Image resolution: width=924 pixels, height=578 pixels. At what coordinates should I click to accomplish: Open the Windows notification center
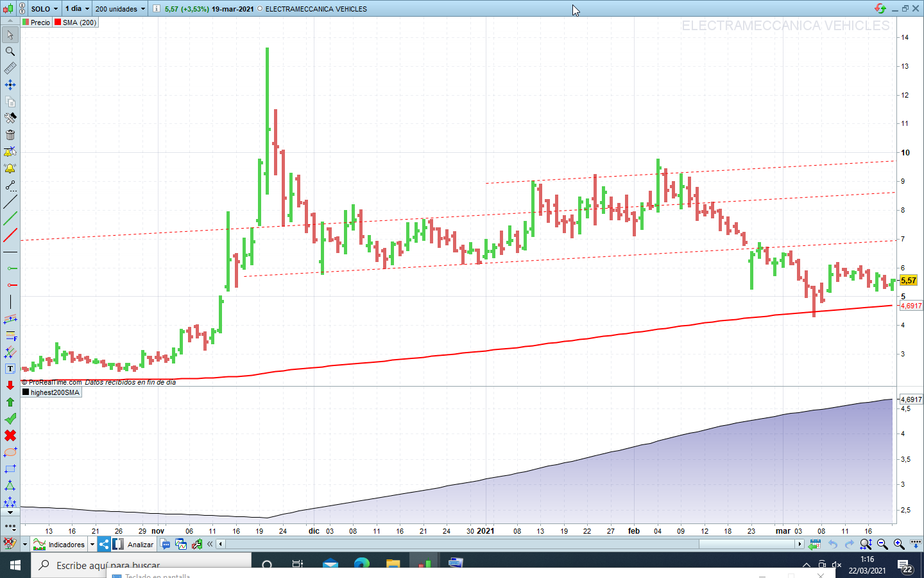905,566
